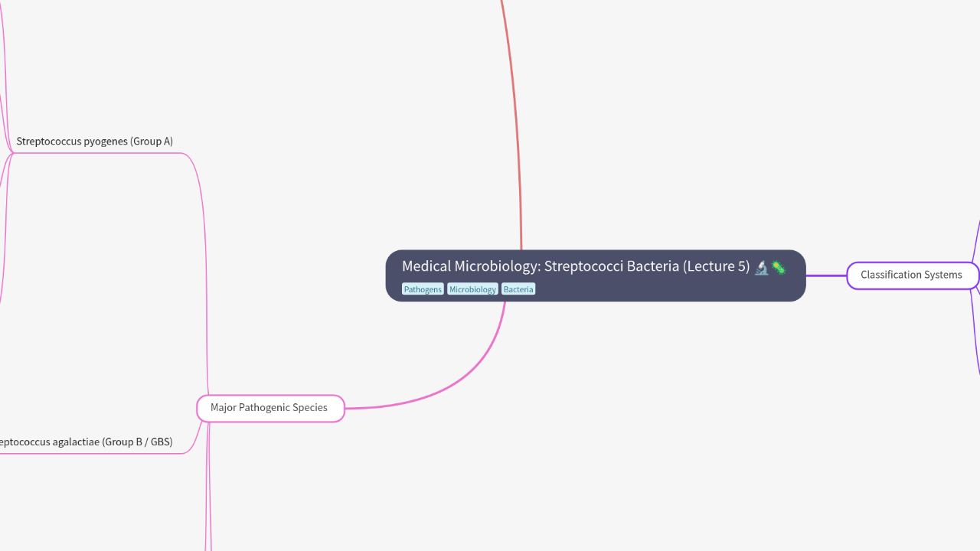
Task: Click the purple connector to Classification Systems
Action: click(825, 276)
